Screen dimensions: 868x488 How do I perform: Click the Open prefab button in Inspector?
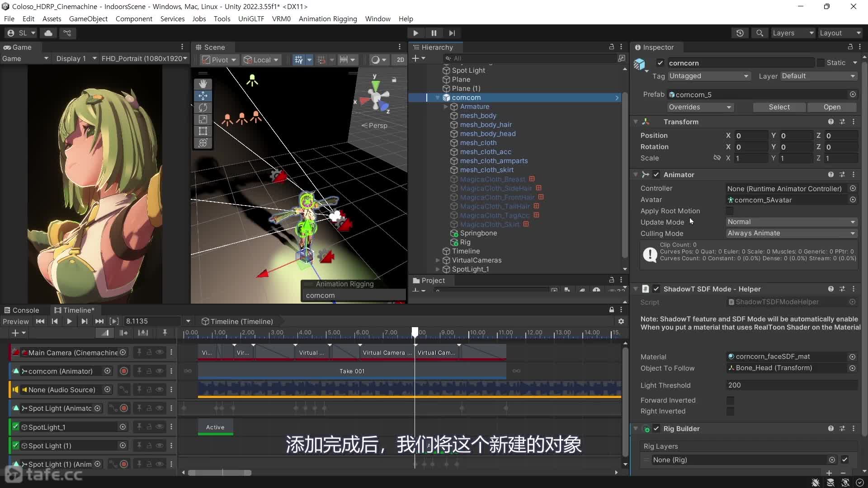(832, 107)
